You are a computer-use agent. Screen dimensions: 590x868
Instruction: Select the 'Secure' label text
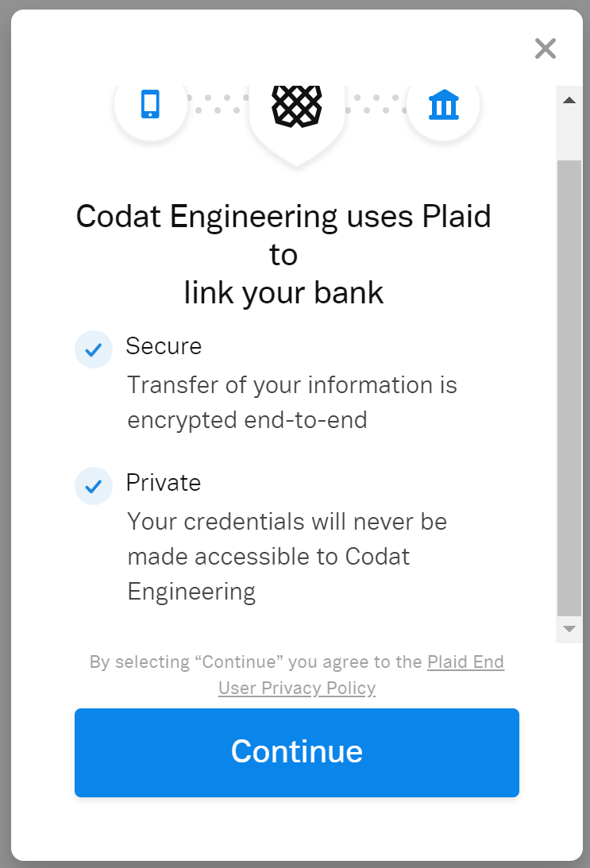tap(164, 346)
